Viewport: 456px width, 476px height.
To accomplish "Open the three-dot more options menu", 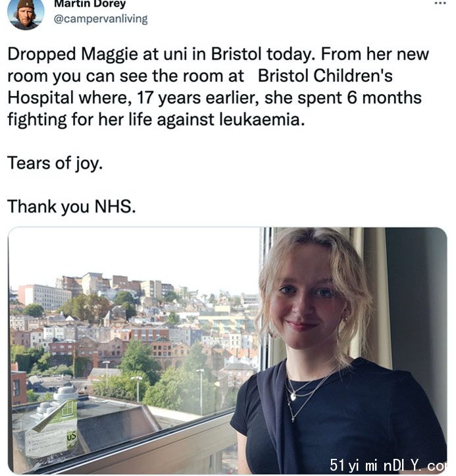I will pos(440,4).
